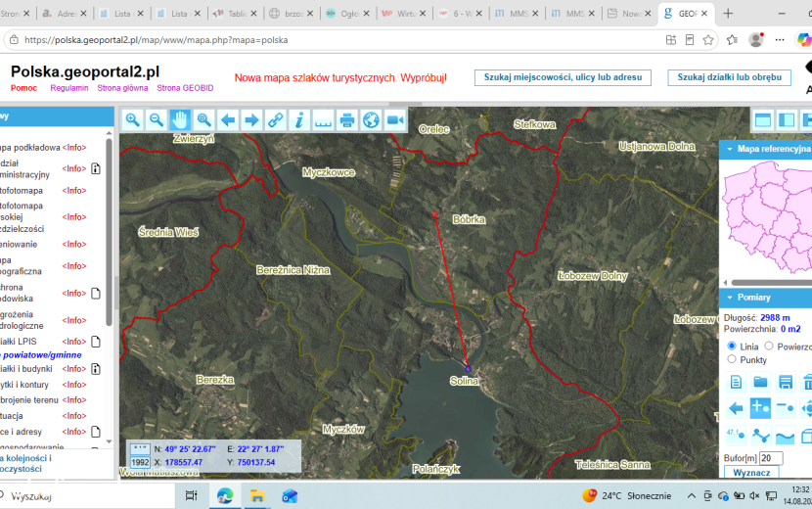Save measurements with floppy disk icon
The image size is (812, 509).
(785, 383)
